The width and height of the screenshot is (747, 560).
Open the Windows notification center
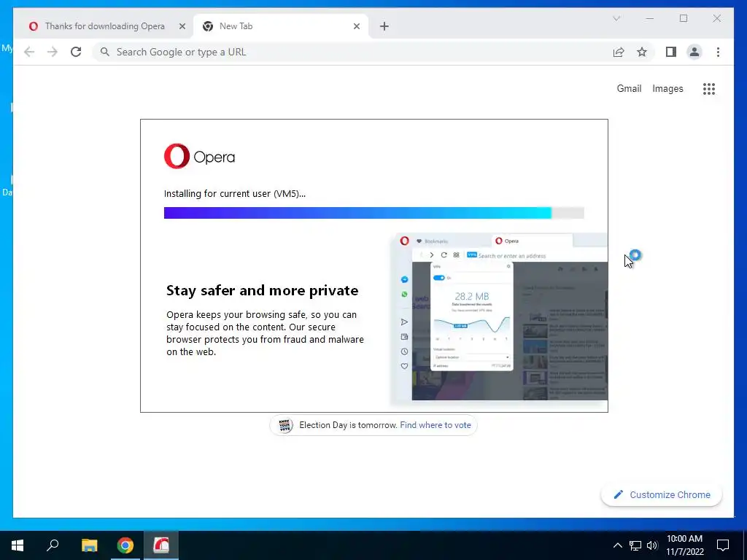[x=723, y=545]
